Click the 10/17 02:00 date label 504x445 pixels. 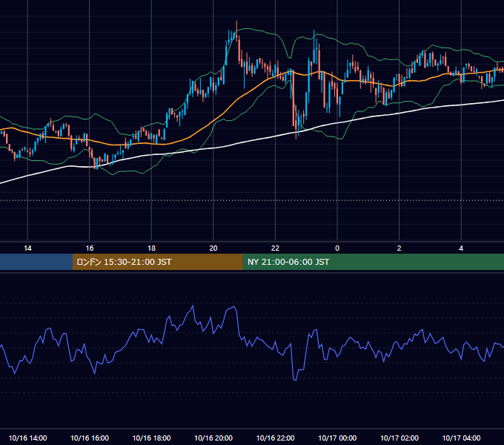point(399,438)
